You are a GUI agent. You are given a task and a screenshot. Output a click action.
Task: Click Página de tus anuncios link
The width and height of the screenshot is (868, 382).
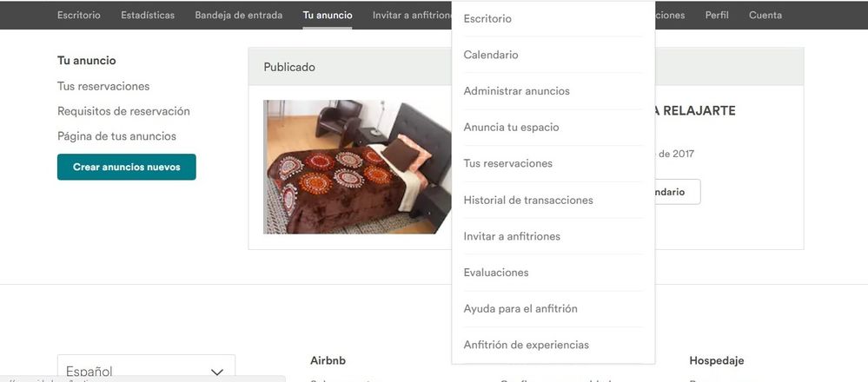coord(116,136)
